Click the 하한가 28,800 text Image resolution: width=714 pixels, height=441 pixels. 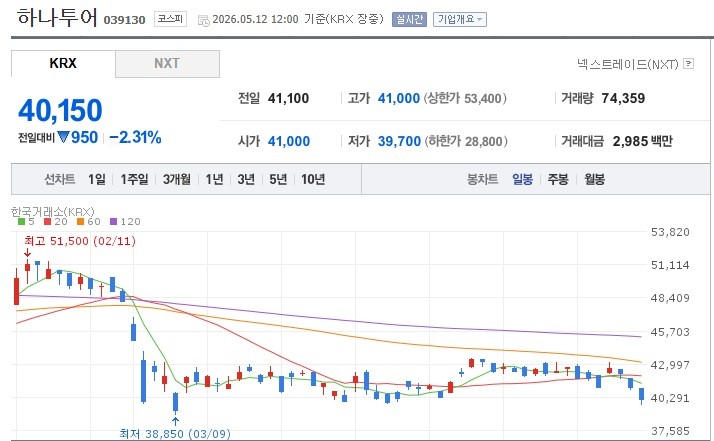click(466, 141)
